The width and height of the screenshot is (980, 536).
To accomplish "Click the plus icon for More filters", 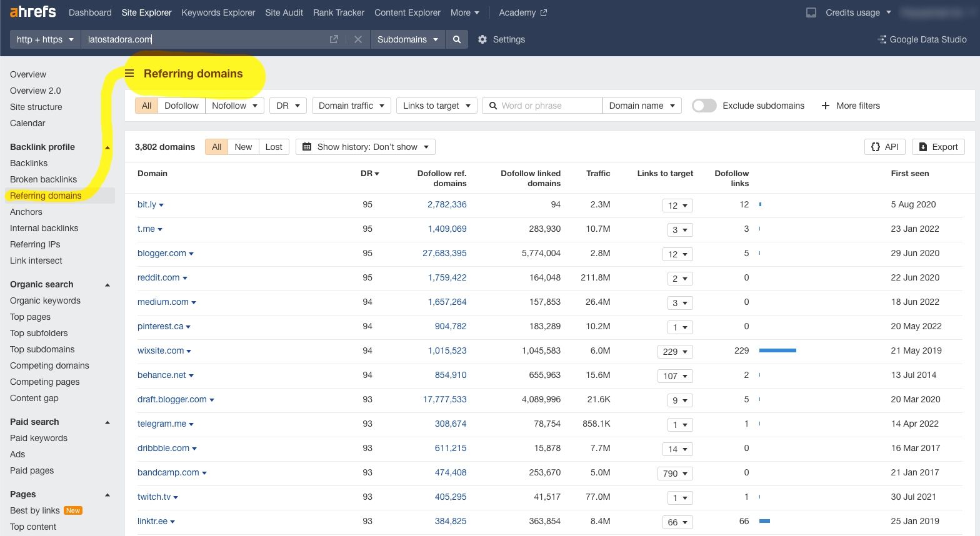I will tap(825, 106).
